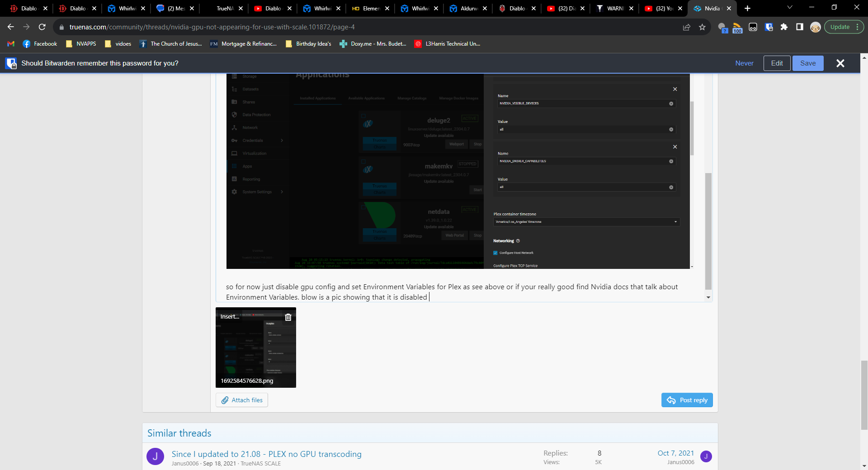Switch to the TrueNAS tab

[224, 8]
